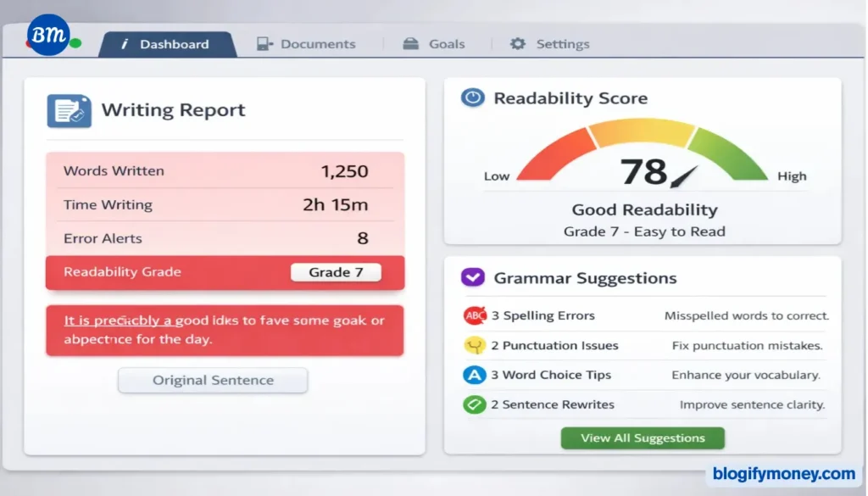The width and height of the screenshot is (868, 496).
Task: Click the readability gauge needle
Action: [x=684, y=177]
